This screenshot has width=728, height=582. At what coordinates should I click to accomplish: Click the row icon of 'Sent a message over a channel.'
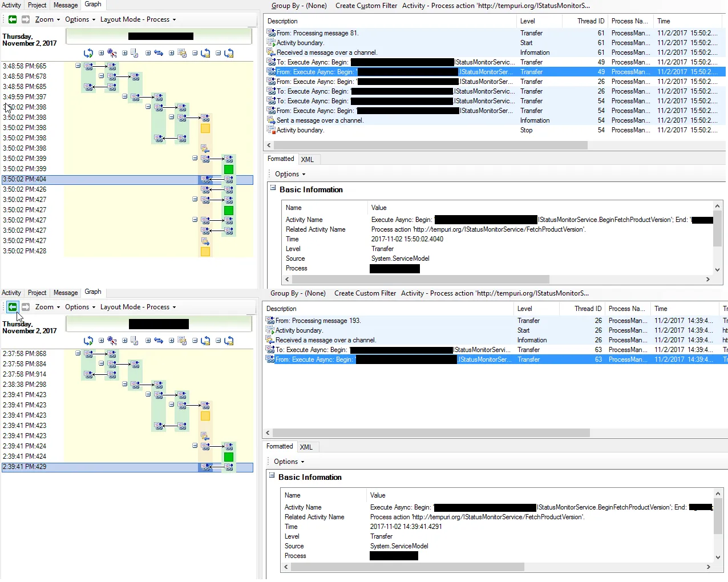[x=271, y=120]
